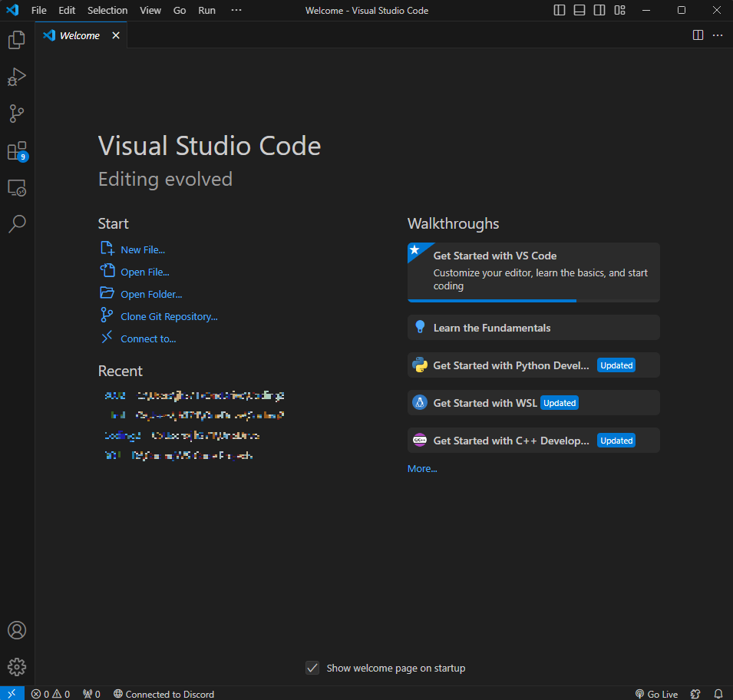Click the remote window indicator in status bar
The width and height of the screenshot is (733, 700).
pyautogui.click(x=12, y=694)
